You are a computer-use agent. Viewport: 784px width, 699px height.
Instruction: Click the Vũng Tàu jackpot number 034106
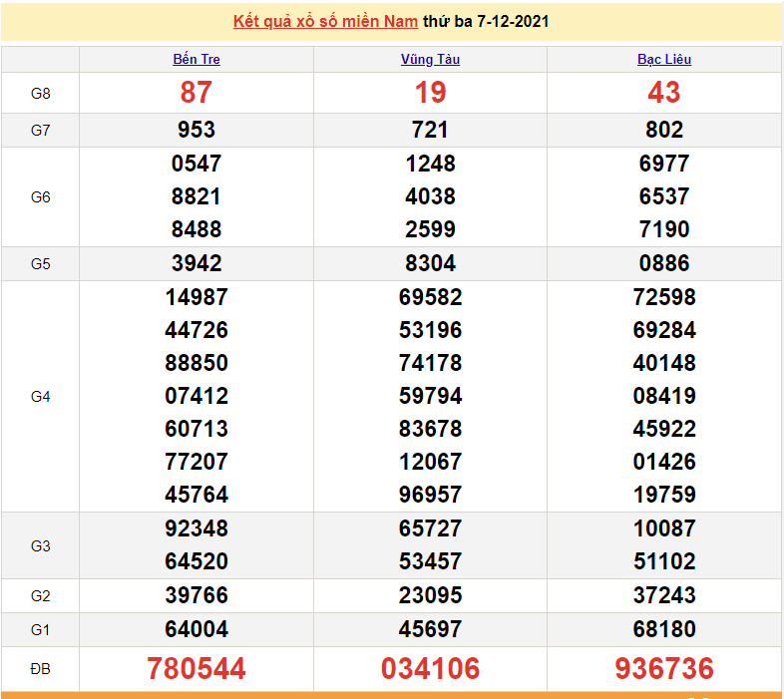pyautogui.click(x=430, y=668)
